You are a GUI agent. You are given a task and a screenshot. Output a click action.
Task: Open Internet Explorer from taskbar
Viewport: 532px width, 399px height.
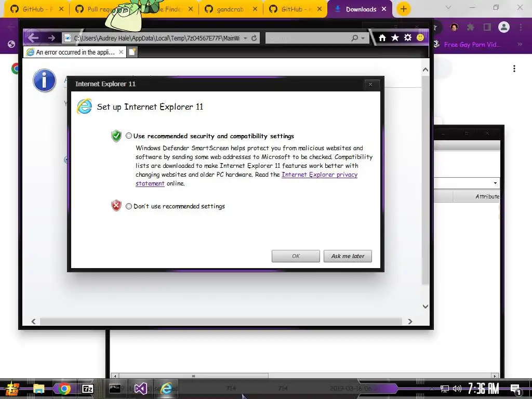click(166, 389)
